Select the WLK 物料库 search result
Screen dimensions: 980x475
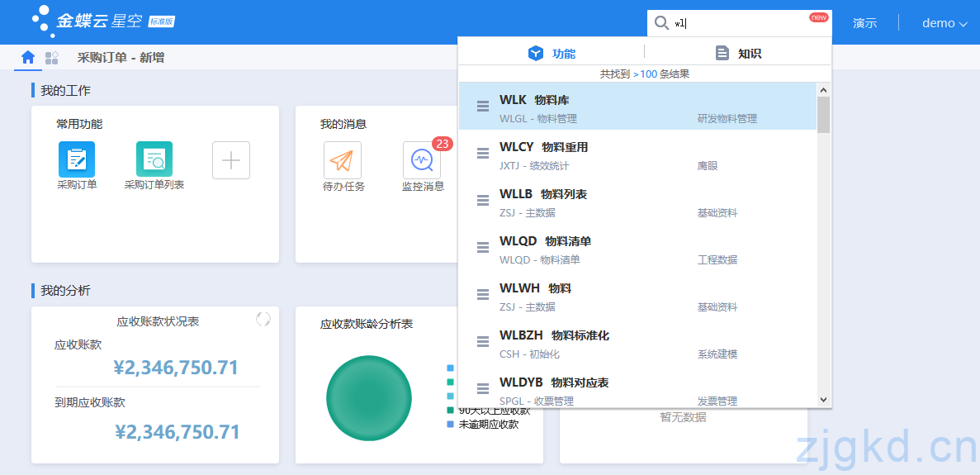[637, 107]
